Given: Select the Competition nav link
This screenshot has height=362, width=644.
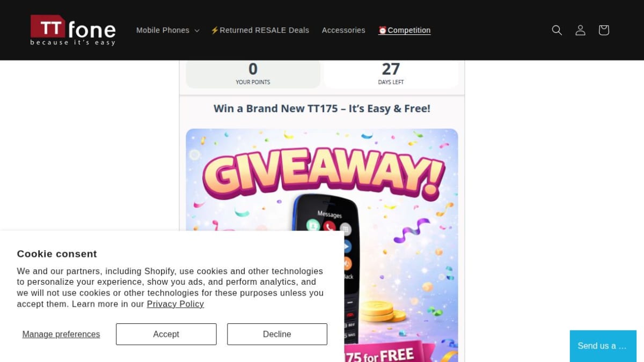Looking at the screenshot, I should pos(404,31).
